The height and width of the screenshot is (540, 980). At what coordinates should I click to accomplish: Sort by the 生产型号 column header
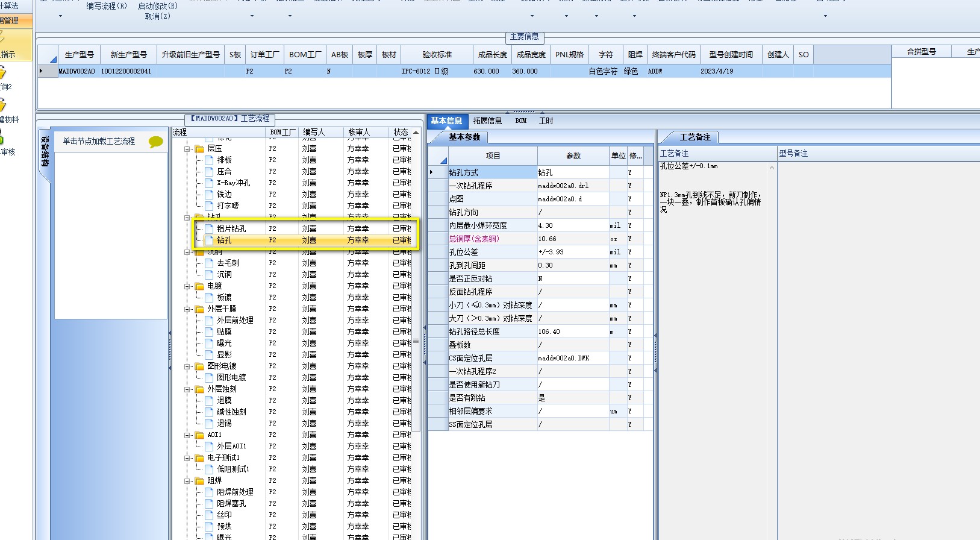[80, 54]
